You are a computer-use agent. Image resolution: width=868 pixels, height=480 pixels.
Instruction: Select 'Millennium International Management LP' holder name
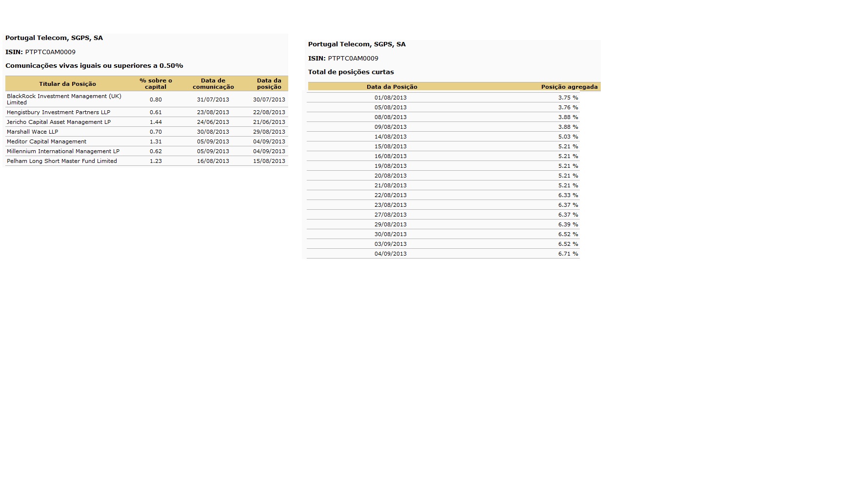63,151
